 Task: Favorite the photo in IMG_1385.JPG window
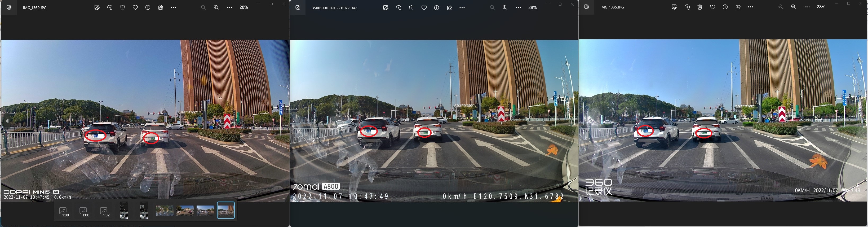[x=712, y=7]
